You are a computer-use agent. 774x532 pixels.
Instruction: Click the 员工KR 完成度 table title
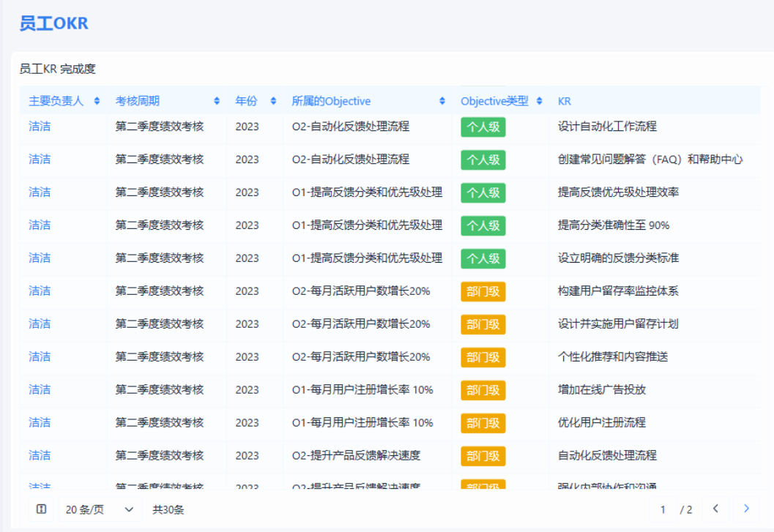[x=58, y=70]
